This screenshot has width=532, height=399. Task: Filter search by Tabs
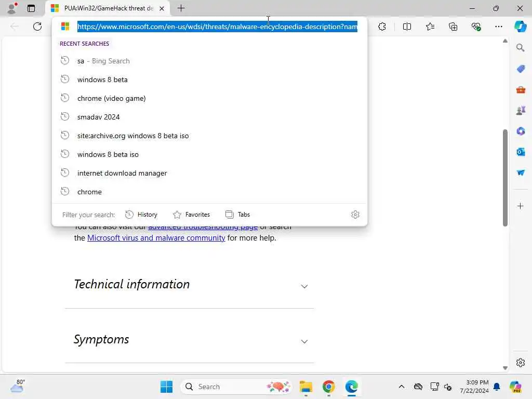237,215
